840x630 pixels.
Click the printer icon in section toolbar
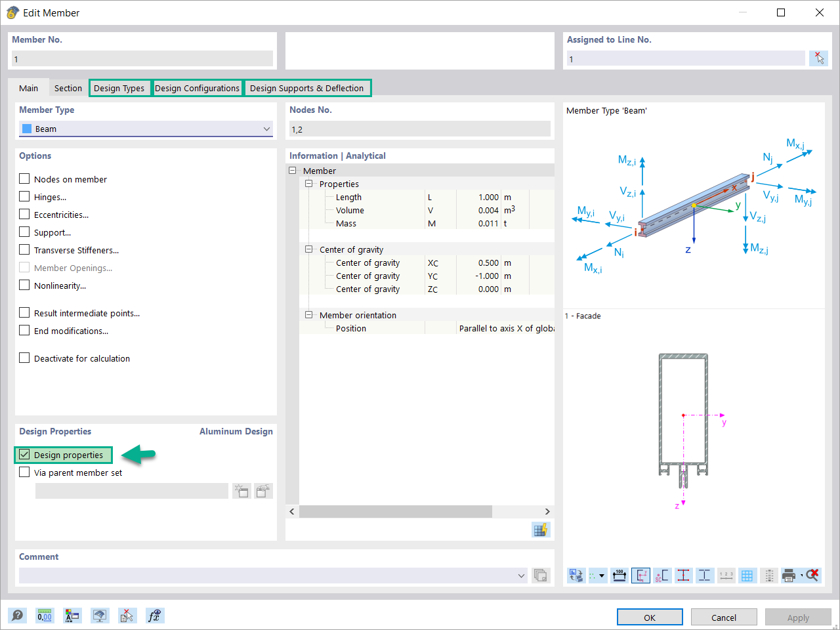point(789,576)
